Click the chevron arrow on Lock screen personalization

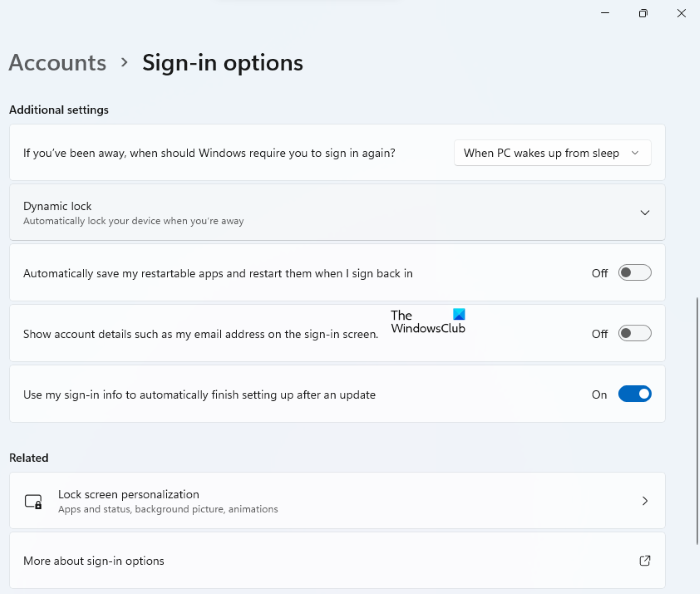point(645,501)
